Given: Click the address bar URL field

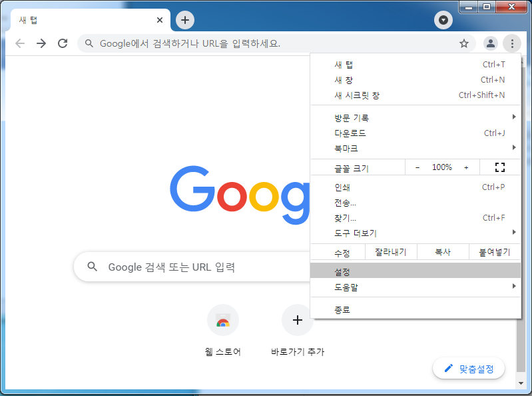Looking at the screenshot, I should point(276,43).
